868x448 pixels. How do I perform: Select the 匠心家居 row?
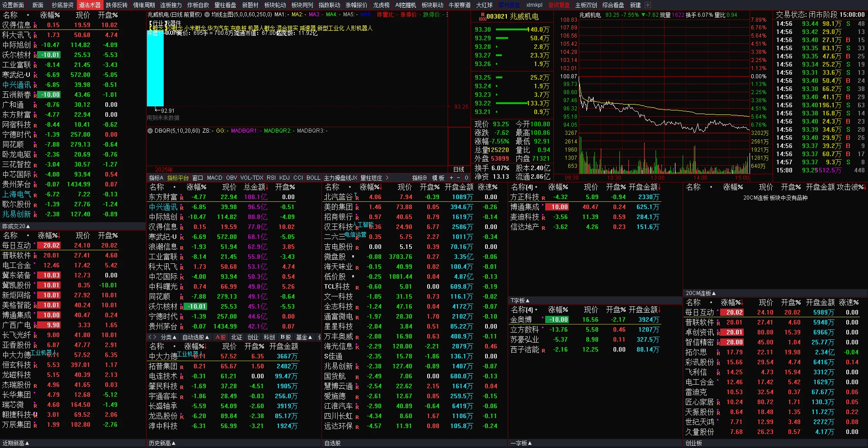775,402
